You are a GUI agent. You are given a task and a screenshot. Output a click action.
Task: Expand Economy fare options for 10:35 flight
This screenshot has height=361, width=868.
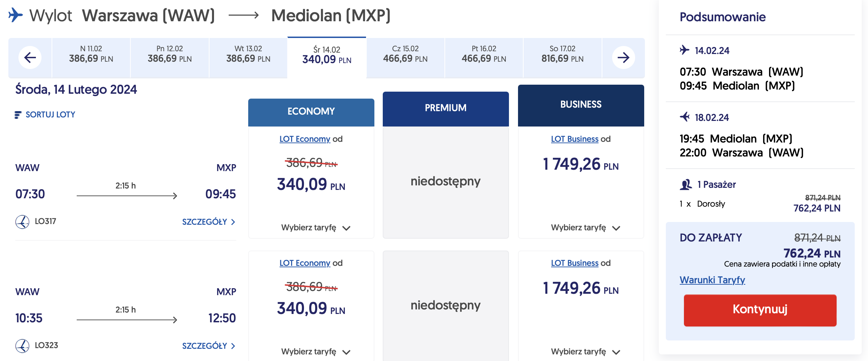315,352
